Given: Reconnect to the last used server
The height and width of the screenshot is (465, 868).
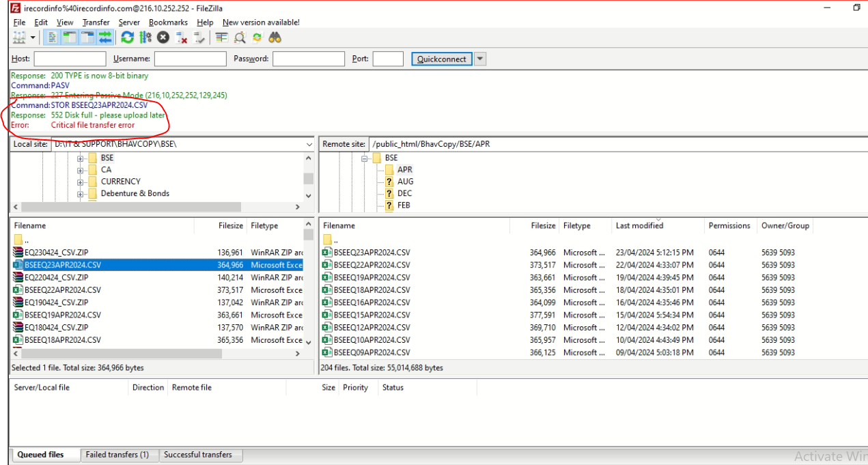Looking at the screenshot, I should click(199, 38).
